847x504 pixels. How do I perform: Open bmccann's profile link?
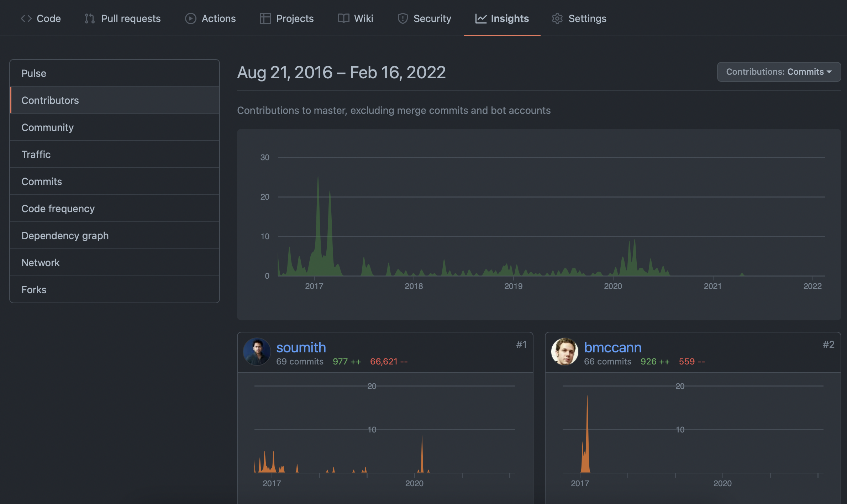pyautogui.click(x=612, y=347)
